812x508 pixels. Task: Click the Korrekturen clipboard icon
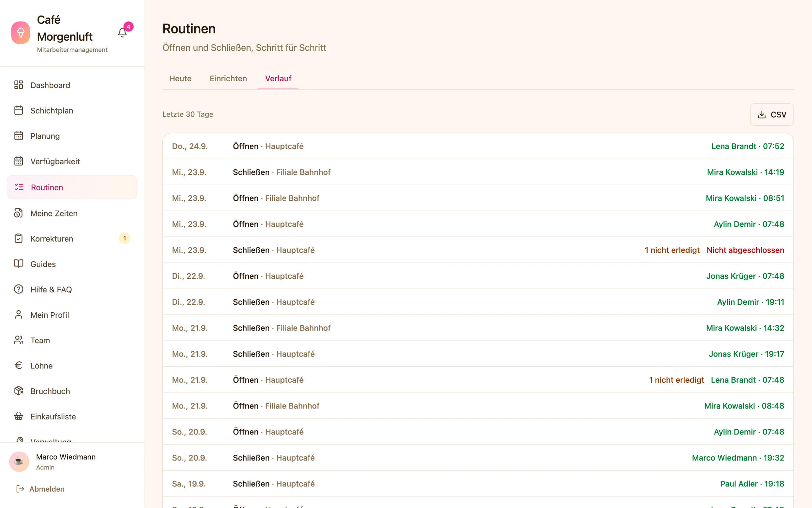(19, 238)
